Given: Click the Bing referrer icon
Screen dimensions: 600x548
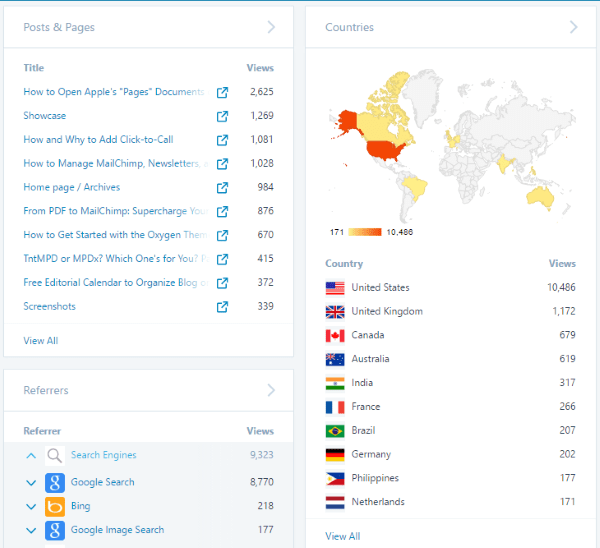Looking at the screenshot, I should pos(55,506).
